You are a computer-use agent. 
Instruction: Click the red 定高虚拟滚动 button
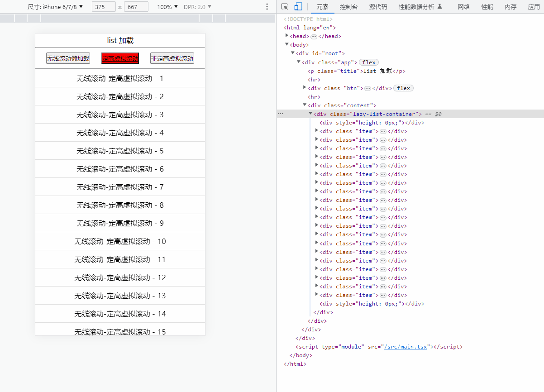pyautogui.click(x=120, y=58)
